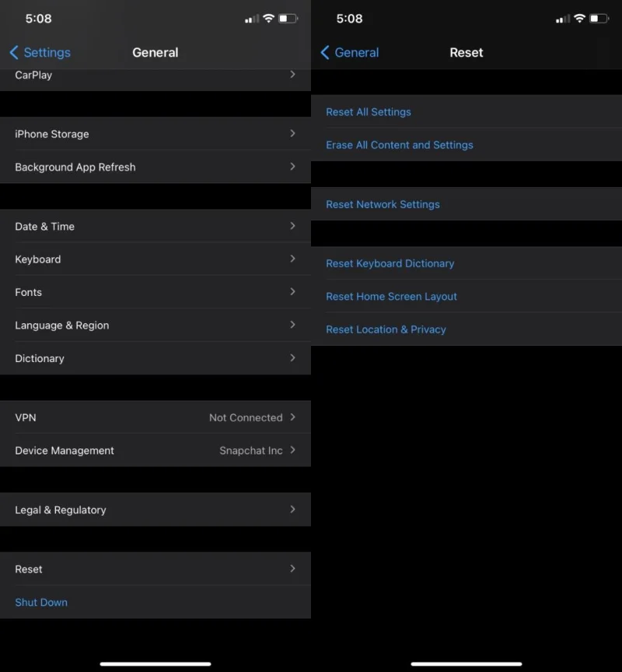
Task: Tap Reset Network Settings
Action: [x=383, y=204]
